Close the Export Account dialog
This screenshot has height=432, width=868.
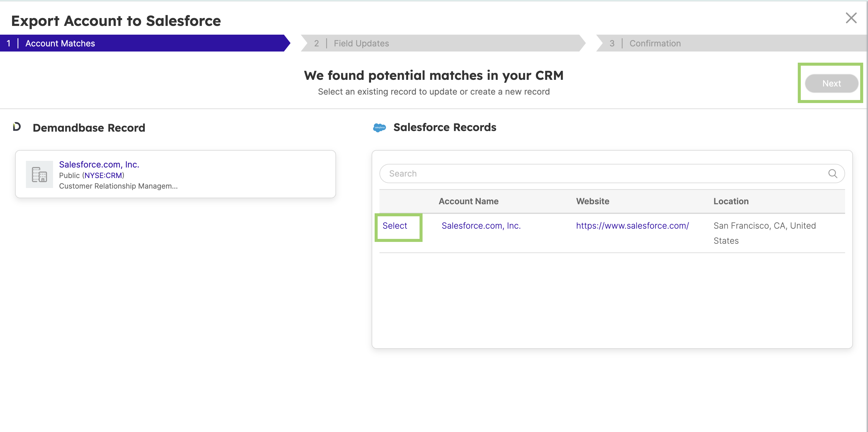point(851,18)
